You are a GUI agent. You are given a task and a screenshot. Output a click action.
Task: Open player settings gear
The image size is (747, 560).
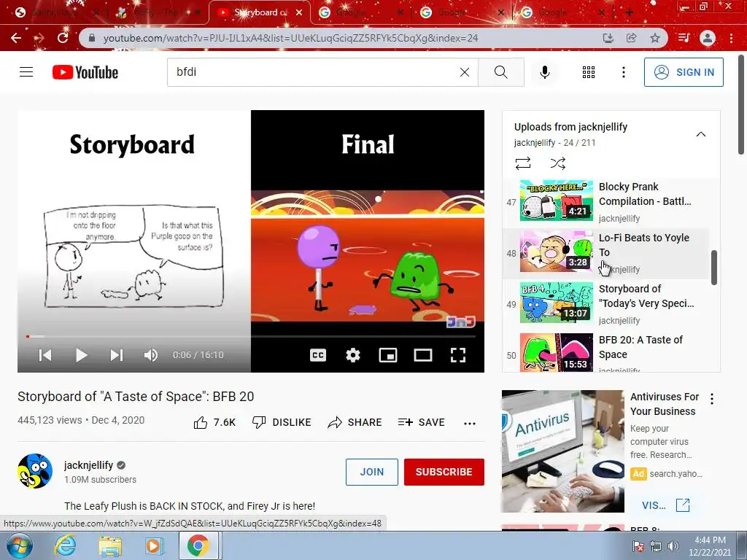coord(353,355)
